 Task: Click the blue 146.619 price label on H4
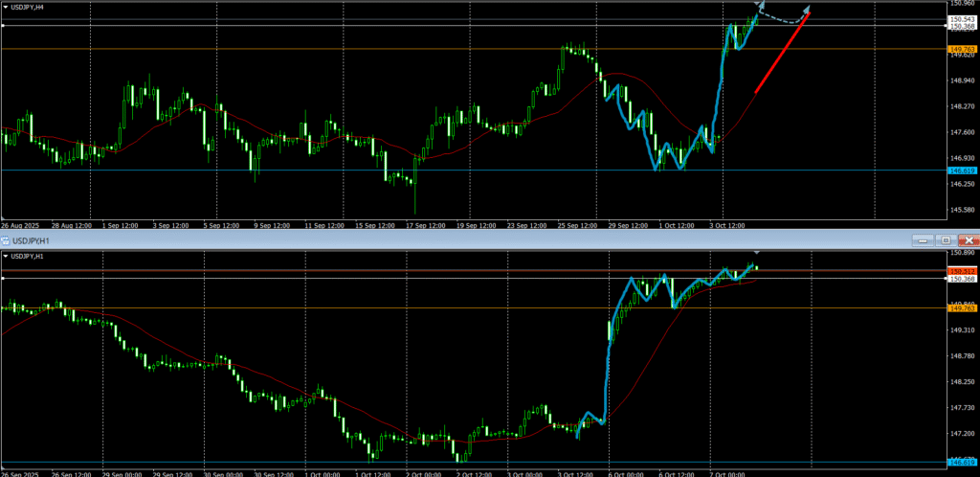961,170
